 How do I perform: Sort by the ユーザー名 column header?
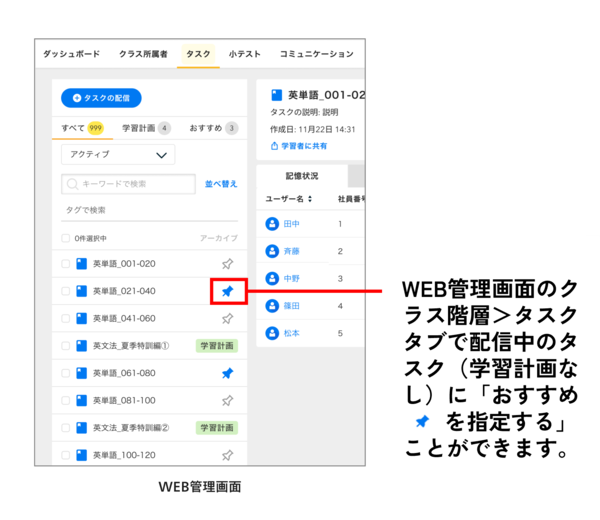tap(289, 199)
